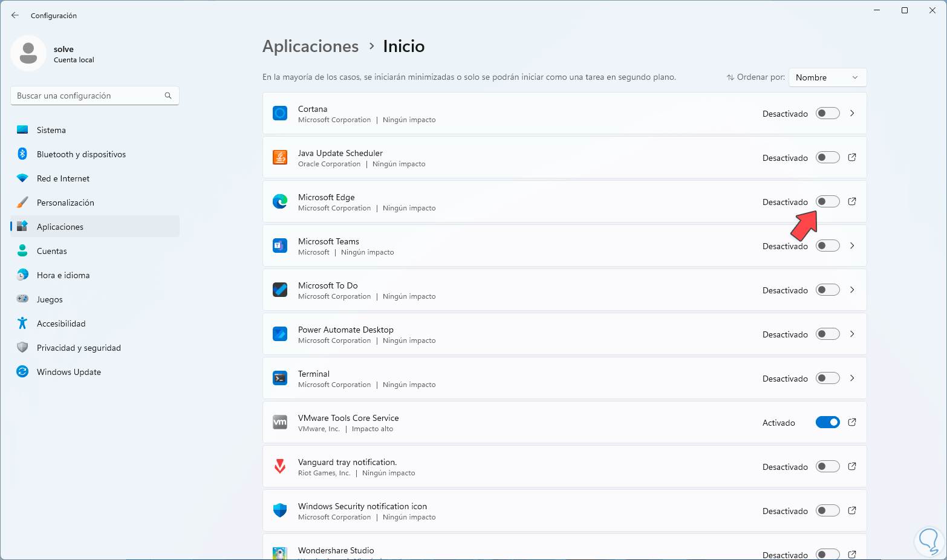Click Aplicaciones breadcrumb link
The width and height of the screenshot is (947, 560).
click(310, 47)
